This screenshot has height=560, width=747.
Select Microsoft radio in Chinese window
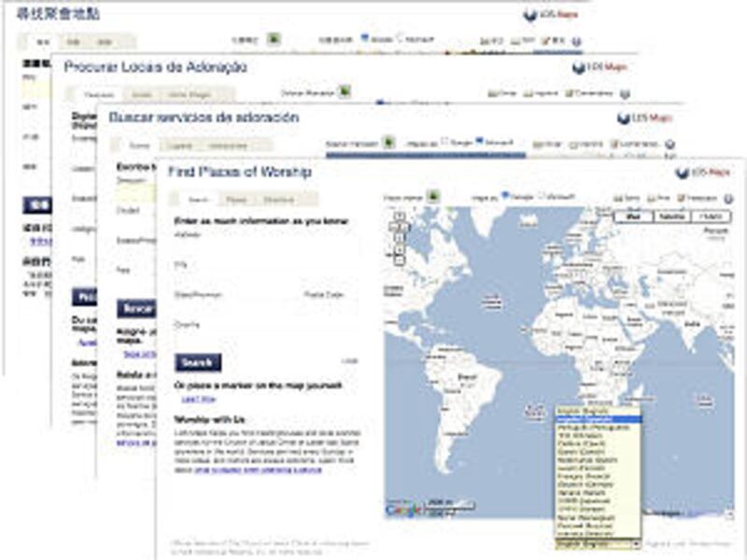pyautogui.click(x=400, y=37)
